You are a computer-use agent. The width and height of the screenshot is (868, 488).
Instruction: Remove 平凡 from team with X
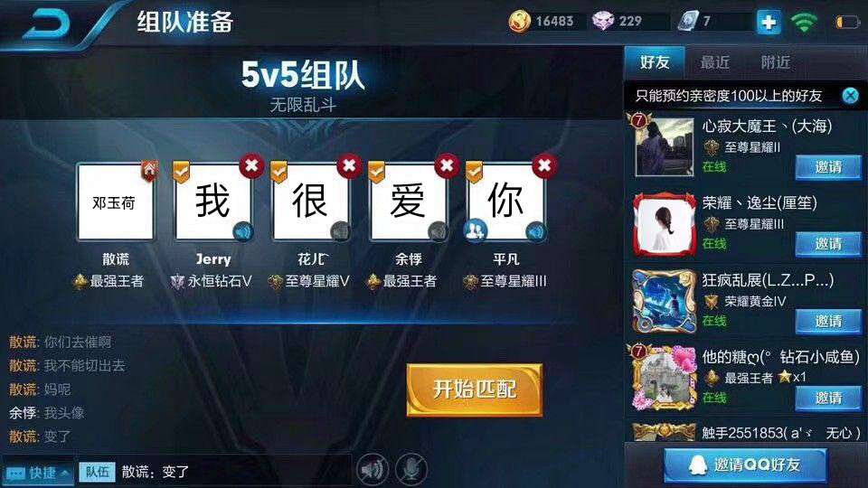pyautogui.click(x=544, y=165)
